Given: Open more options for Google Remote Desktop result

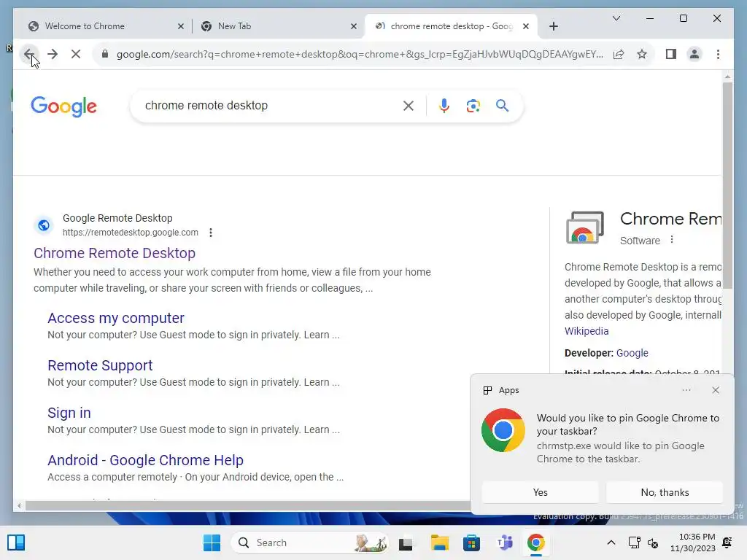Looking at the screenshot, I should tap(211, 233).
